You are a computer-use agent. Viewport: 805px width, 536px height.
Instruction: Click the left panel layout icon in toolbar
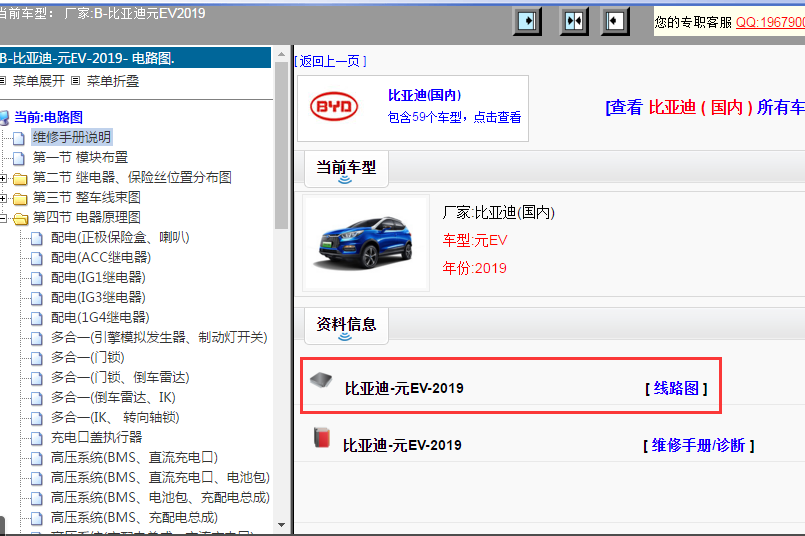click(x=527, y=22)
